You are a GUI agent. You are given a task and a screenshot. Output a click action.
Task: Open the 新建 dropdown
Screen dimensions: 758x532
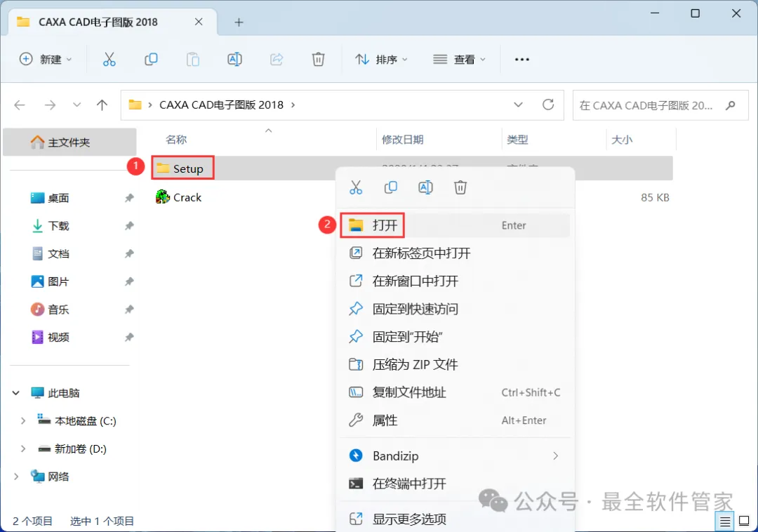(x=46, y=60)
